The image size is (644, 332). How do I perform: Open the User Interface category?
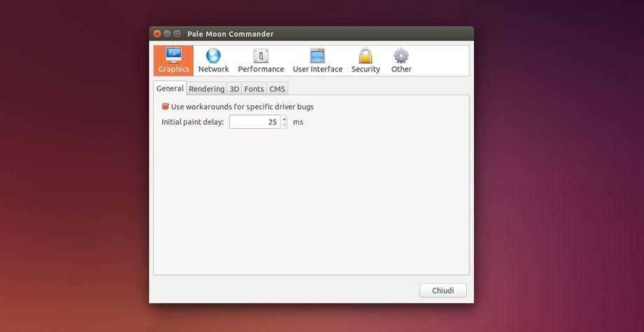tap(318, 61)
